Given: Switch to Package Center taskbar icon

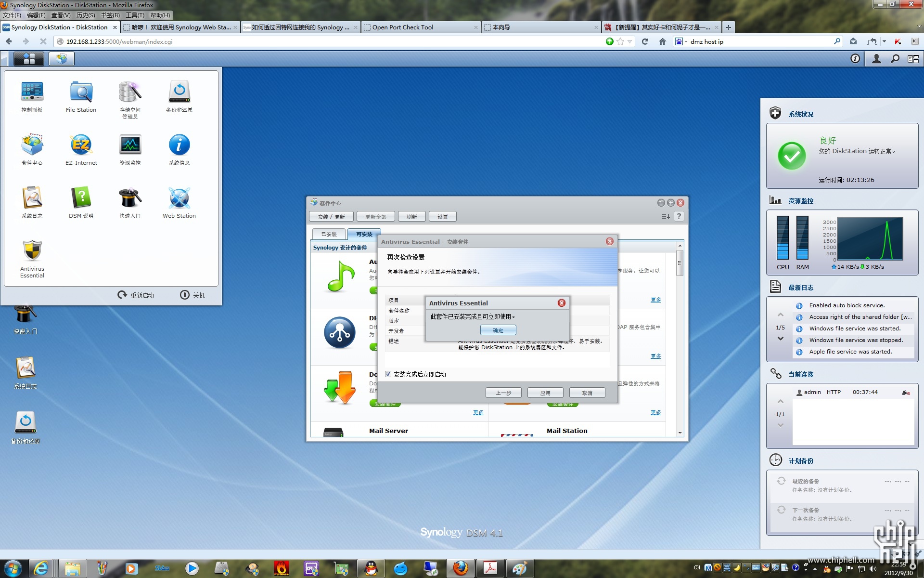Looking at the screenshot, I should tap(61, 59).
